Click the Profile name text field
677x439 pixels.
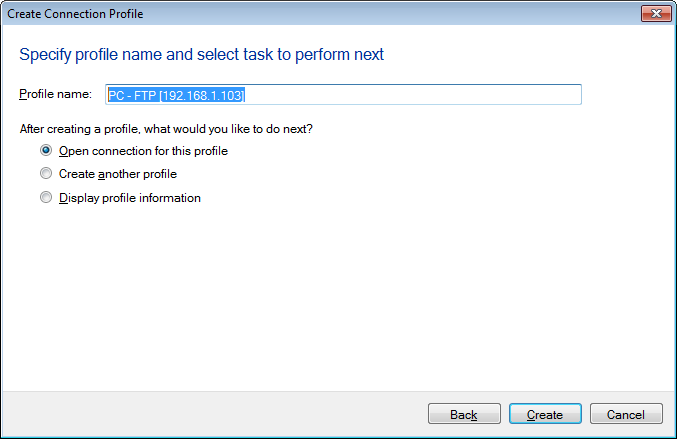click(x=343, y=94)
